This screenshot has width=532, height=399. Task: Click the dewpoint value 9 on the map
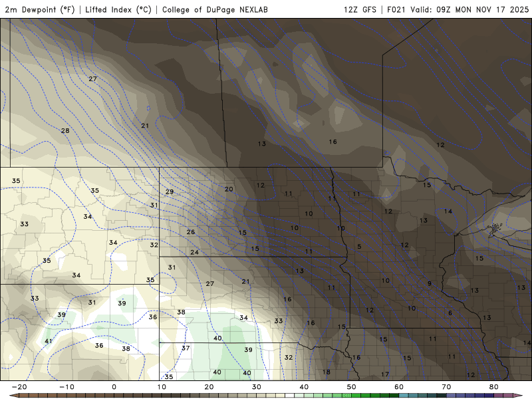coord(430,284)
